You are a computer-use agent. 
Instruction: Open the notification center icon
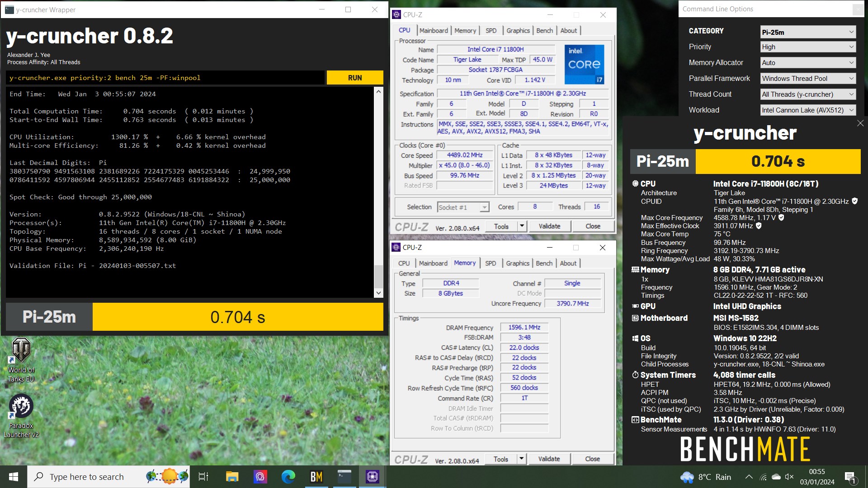850,477
